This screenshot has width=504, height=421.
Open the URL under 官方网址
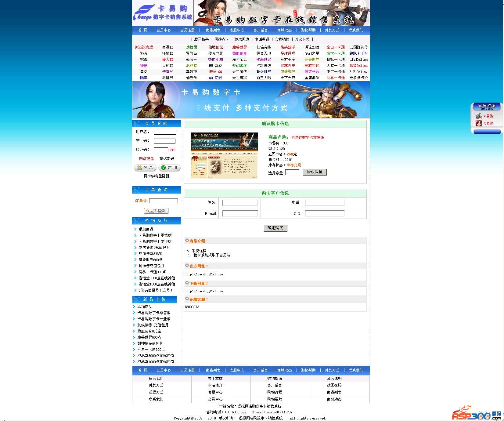point(204,274)
